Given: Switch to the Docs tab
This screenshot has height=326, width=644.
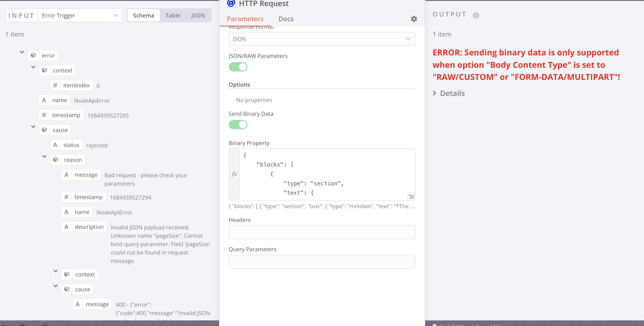Looking at the screenshot, I should tap(286, 19).
